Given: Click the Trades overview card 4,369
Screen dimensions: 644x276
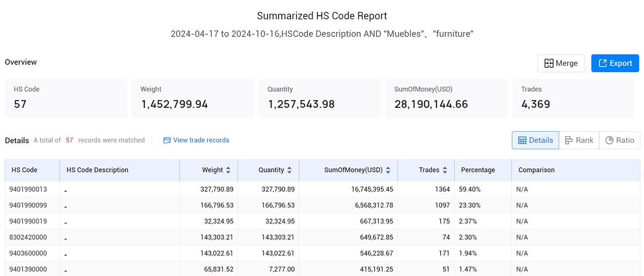Looking at the screenshot, I should tap(573, 98).
